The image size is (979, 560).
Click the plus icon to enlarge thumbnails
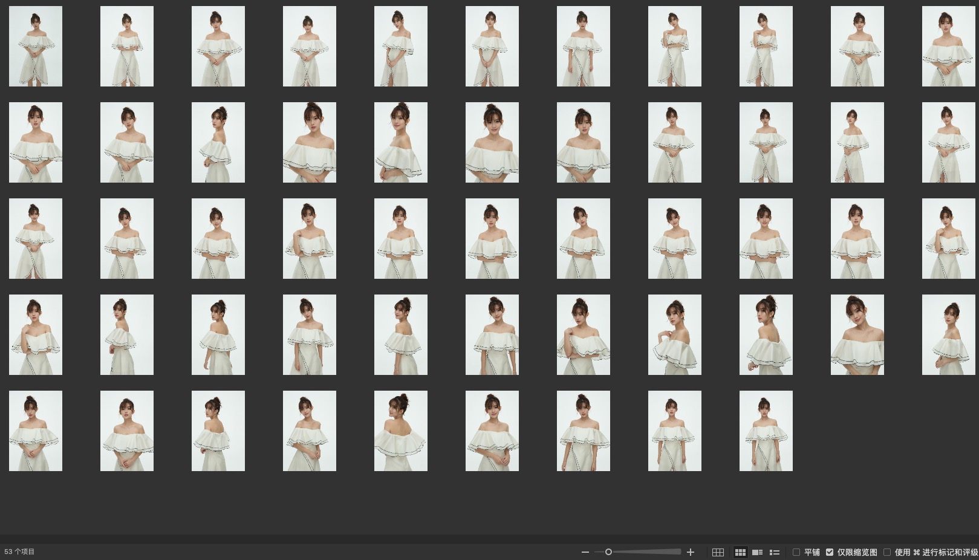(691, 552)
